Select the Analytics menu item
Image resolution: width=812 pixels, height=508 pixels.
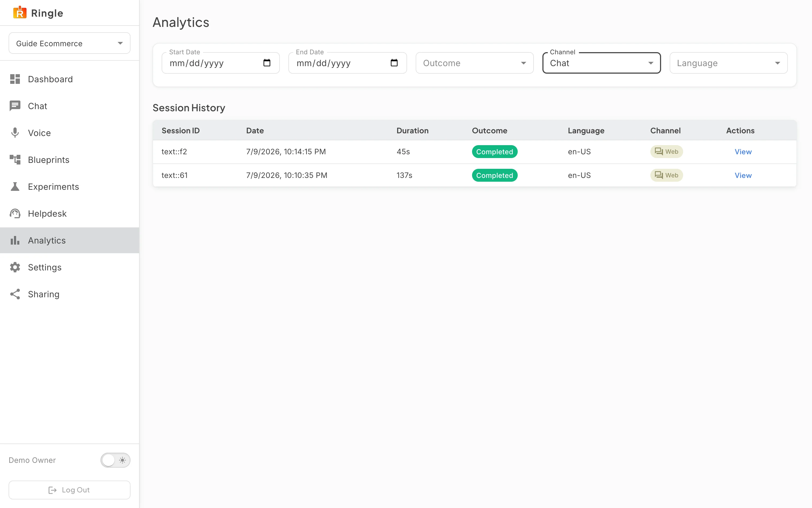(x=70, y=241)
